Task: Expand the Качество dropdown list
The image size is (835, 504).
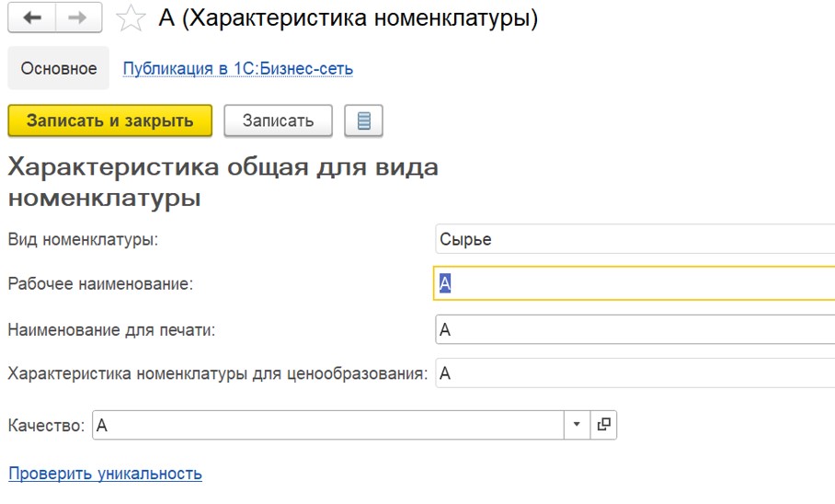Action: coord(577,425)
